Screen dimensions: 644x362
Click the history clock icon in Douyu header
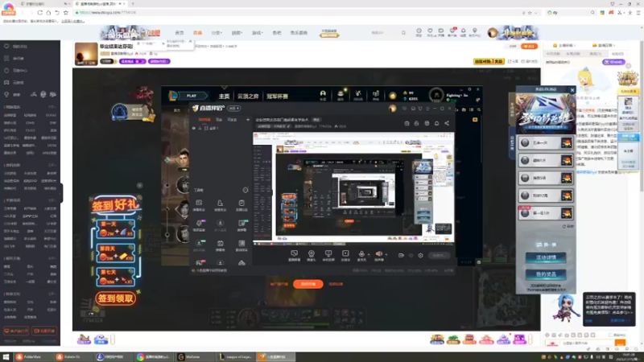419,31
